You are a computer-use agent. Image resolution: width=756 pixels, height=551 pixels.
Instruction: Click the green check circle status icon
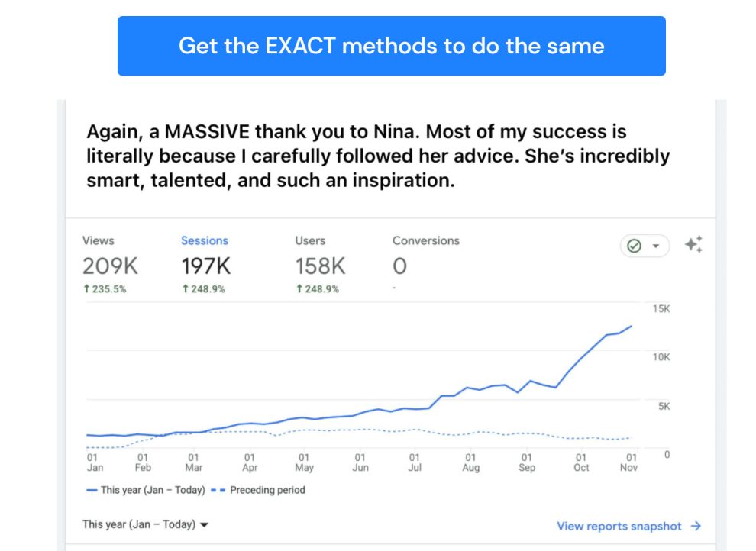(x=634, y=246)
